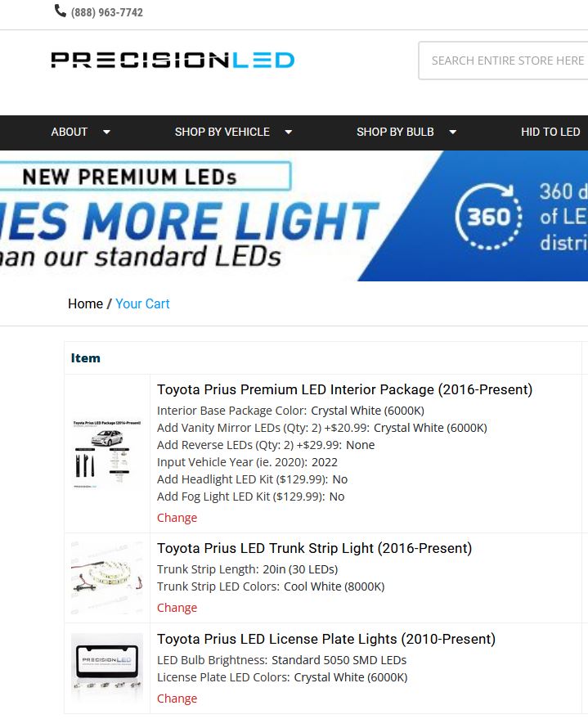
Task: Open the LED Trunk Strip Light thumbnail
Action: coord(107,578)
